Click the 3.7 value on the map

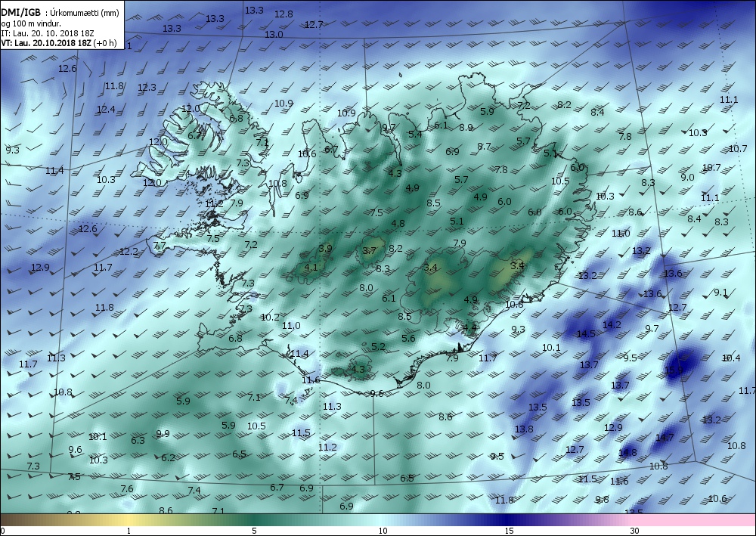coord(370,251)
